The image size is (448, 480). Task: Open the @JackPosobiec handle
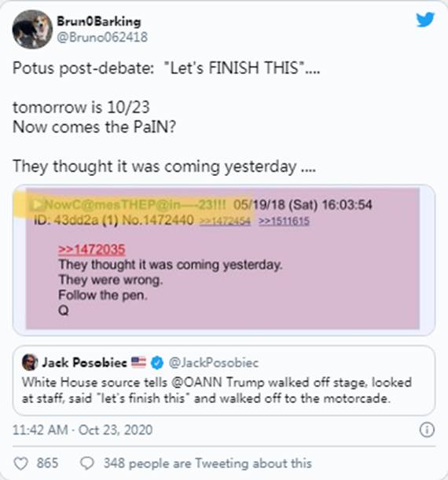coord(214,363)
